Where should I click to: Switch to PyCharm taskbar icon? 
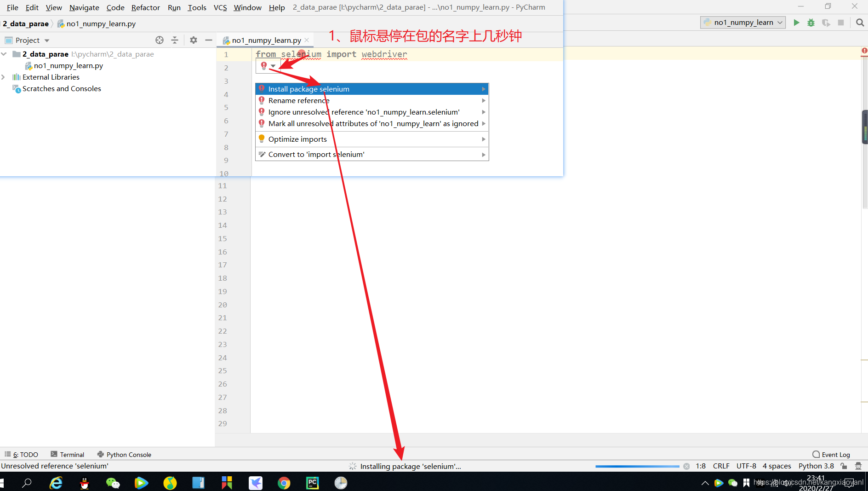click(313, 483)
